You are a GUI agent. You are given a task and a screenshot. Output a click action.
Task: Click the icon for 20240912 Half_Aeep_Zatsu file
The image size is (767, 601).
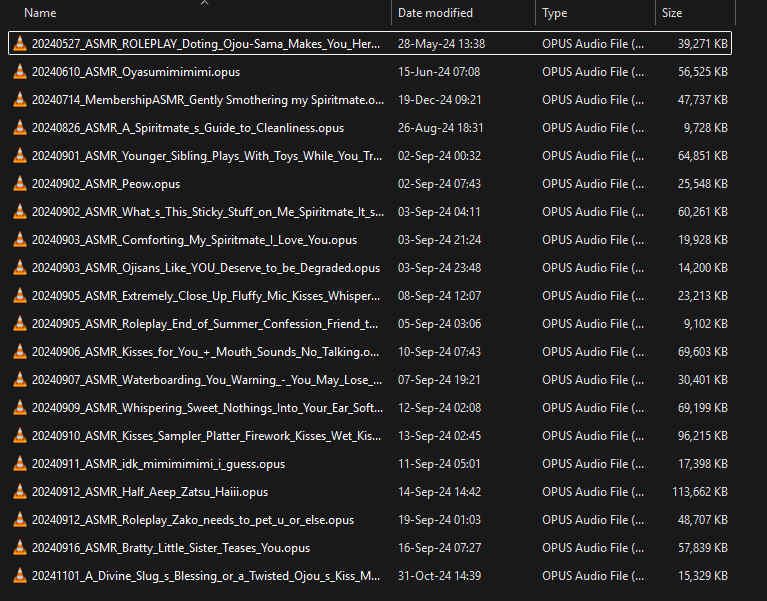[20, 492]
